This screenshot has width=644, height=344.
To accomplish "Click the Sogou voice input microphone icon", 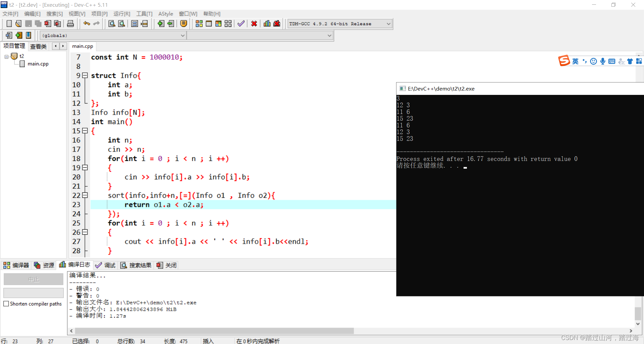I will point(603,61).
